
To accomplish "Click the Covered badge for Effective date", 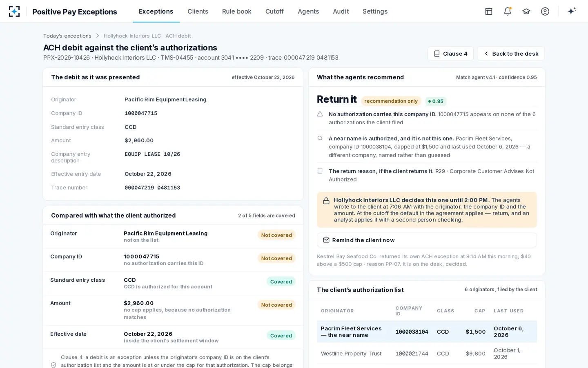I will point(281,336).
